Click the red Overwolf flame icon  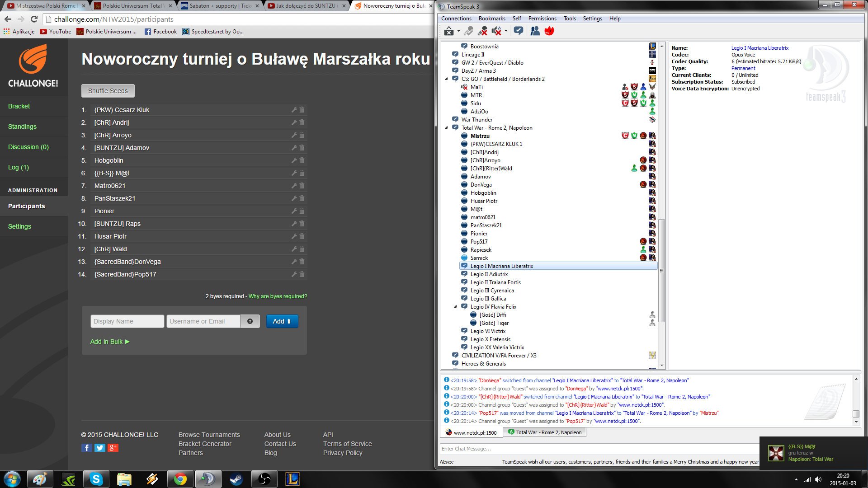coord(549,31)
